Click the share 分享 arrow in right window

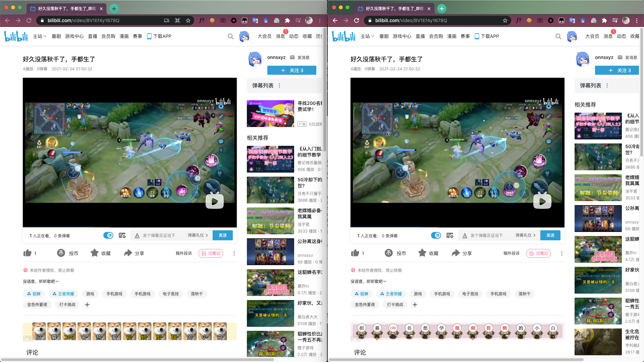[455, 253]
